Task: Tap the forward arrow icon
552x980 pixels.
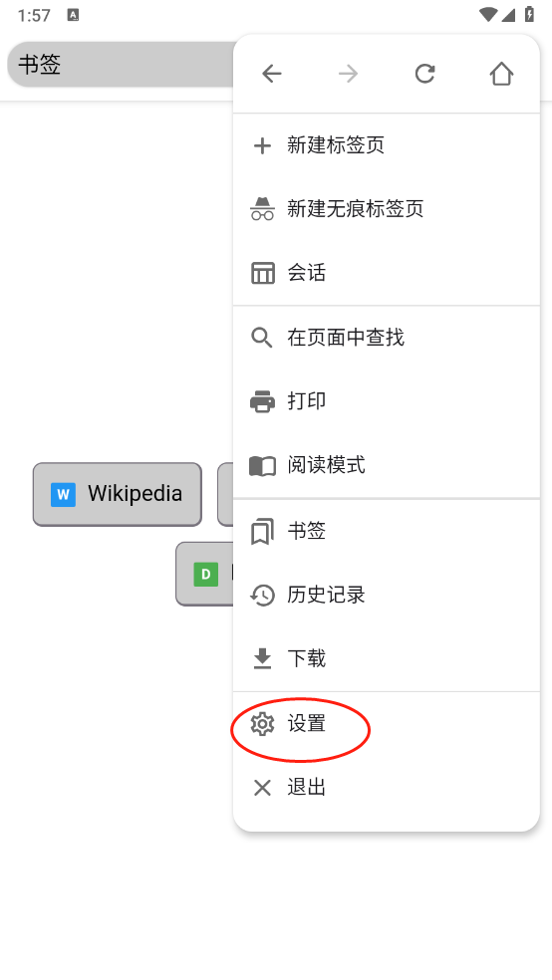Action: (x=348, y=74)
